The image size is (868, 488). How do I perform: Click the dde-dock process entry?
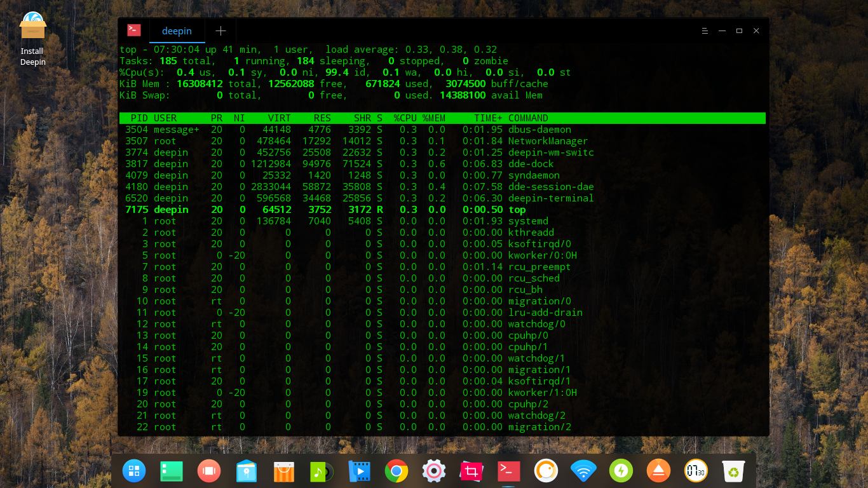point(442,164)
